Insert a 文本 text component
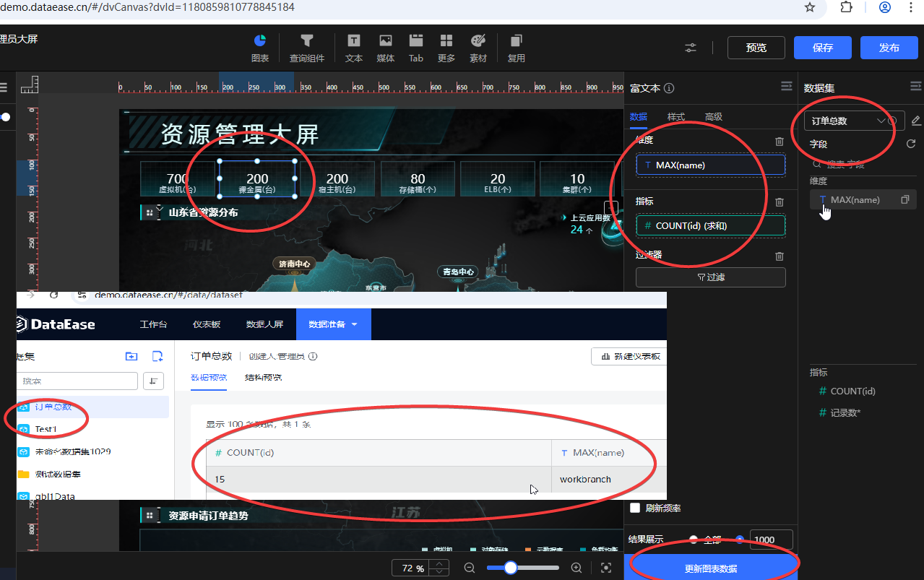Viewport: 924px width, 580px height. [354, 41]
